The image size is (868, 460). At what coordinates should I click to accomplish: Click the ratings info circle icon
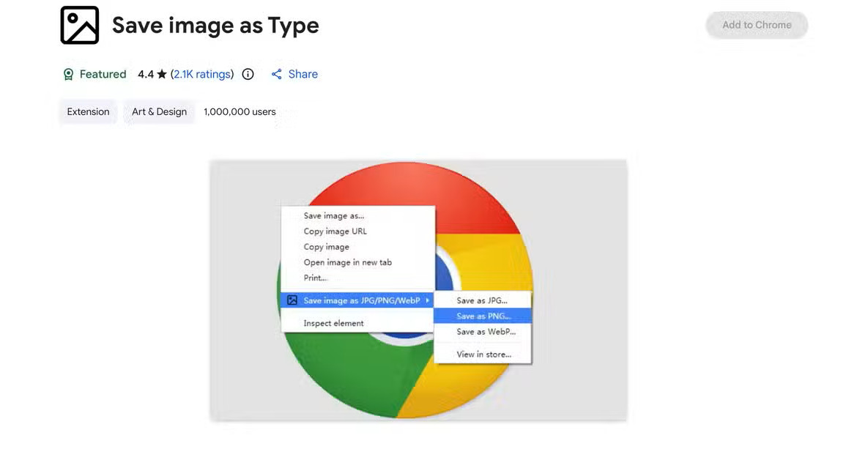[x=248, y=74]
